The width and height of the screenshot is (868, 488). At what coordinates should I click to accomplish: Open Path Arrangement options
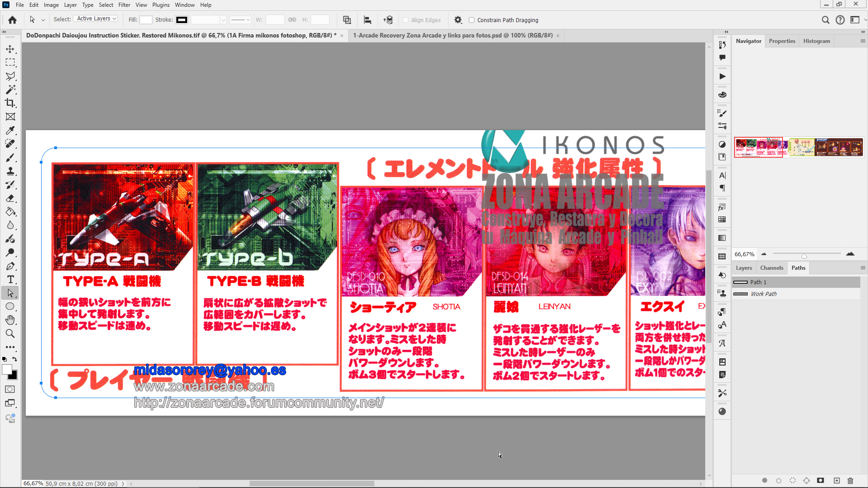[388, 20]
